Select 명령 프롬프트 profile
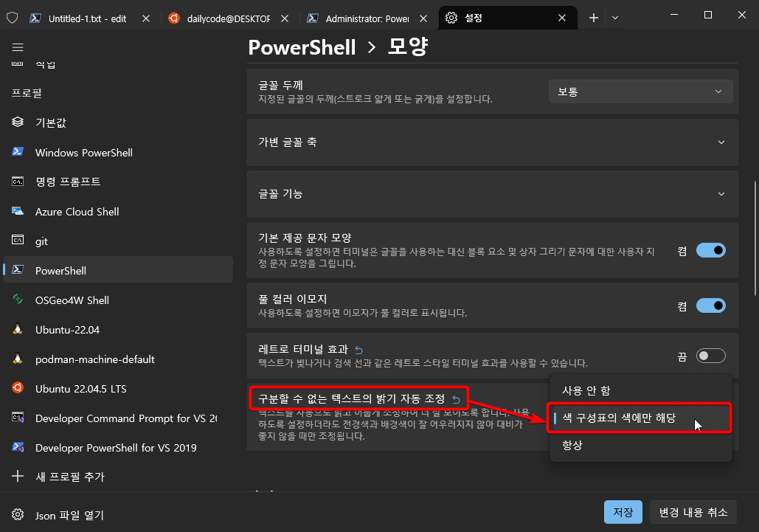Image resolution: width=759 pixels, height=532 pixels. point(118,182)
